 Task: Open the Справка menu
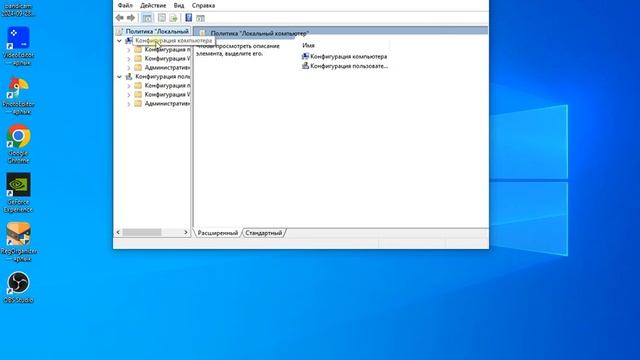[x=203, y=5]
